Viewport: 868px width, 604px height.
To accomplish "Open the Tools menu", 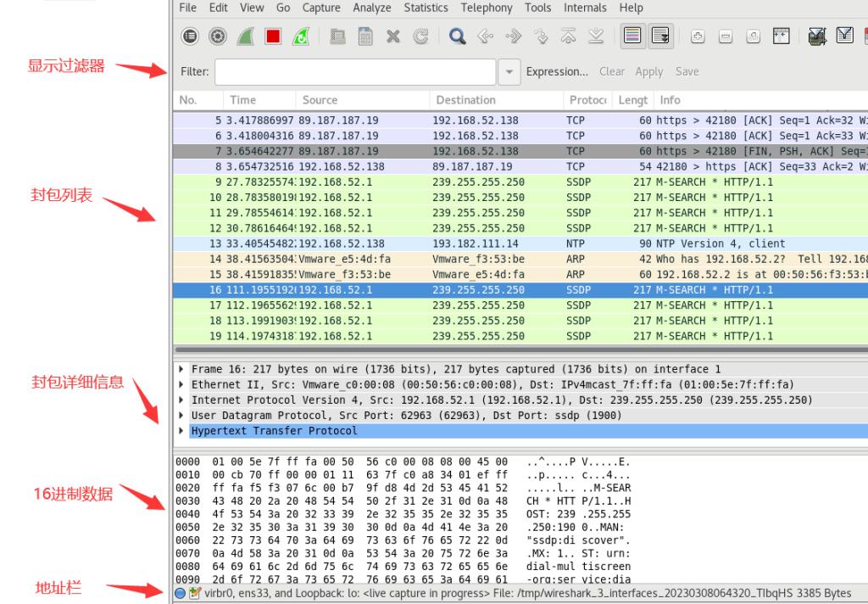I will tap(537, 8).
